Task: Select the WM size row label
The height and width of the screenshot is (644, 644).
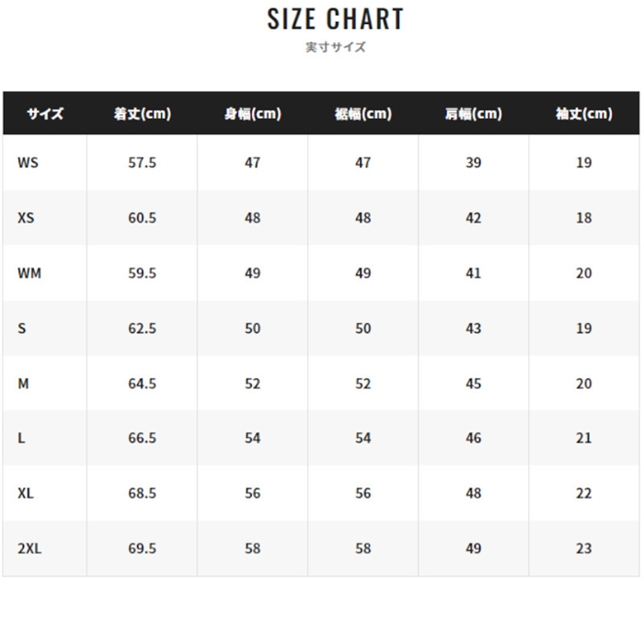Action: (29, 273)
